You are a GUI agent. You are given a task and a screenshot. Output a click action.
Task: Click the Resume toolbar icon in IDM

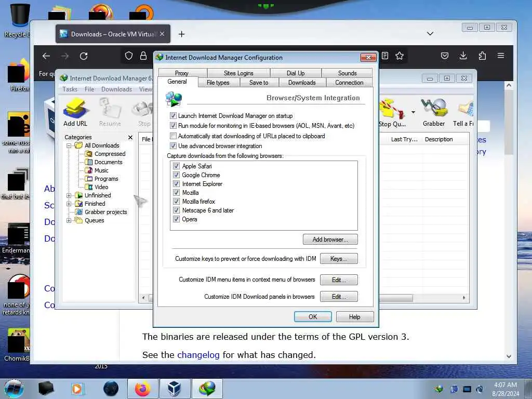coord(110,112)
